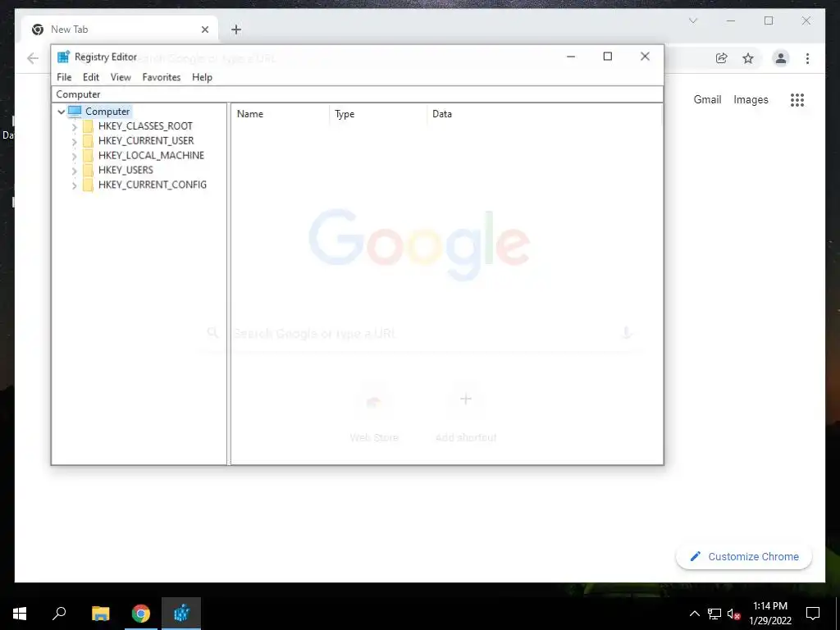840x630 pixels.
Task: Select the HKEY_USERS label
Action: click(126, 170)
